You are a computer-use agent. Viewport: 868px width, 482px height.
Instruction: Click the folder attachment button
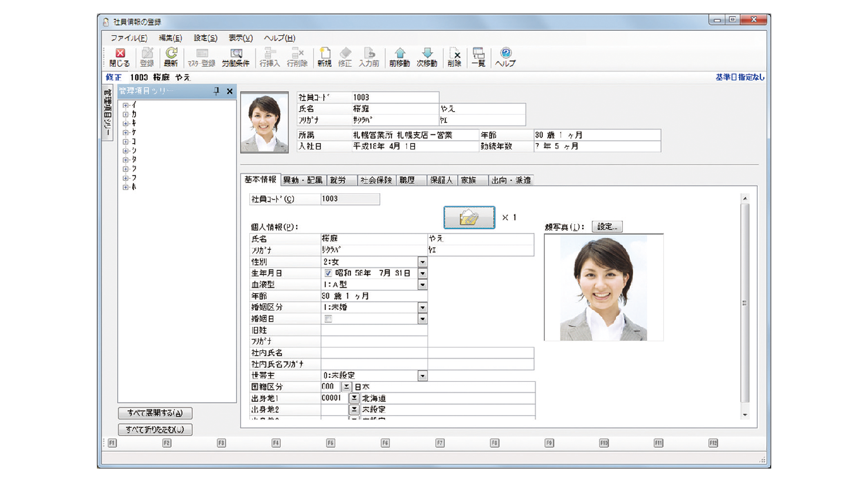click(469, 217)
